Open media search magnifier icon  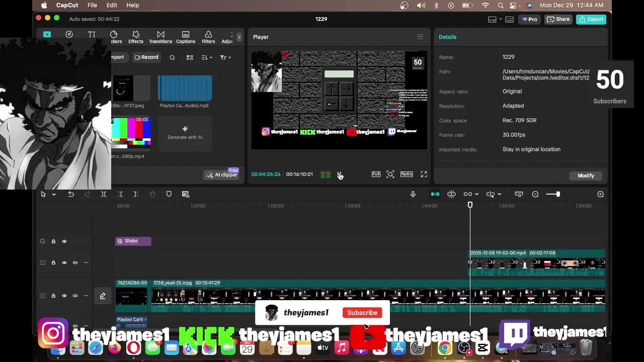pyautogui.click(x=172, y=57)
